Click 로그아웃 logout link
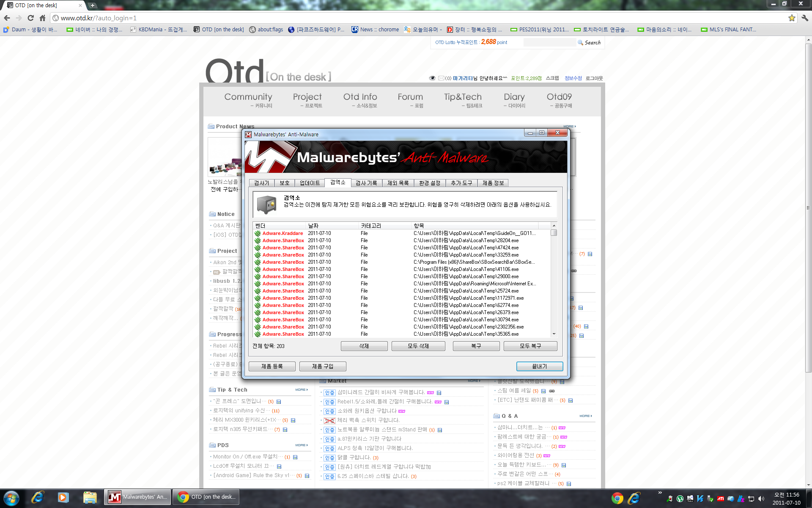Image resolution: width=812 pixels, height=508 pixels. pyautogui.click(x=594, y=78)
